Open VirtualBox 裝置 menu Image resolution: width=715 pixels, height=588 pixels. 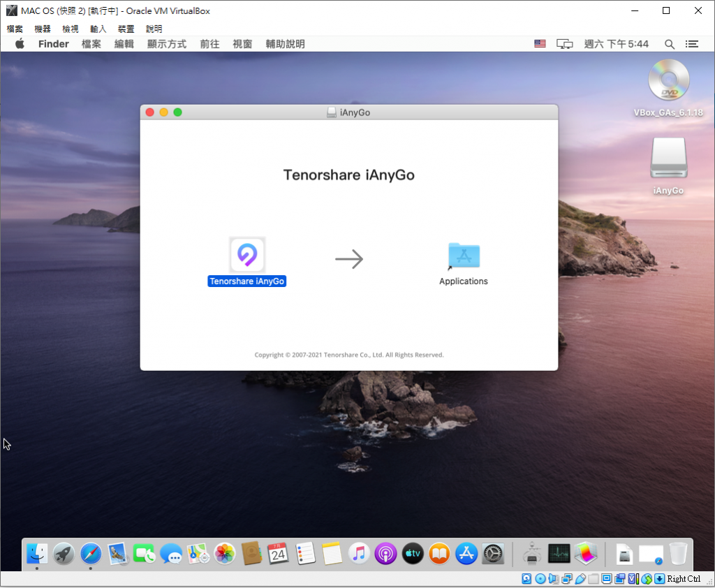click(126, 29)
